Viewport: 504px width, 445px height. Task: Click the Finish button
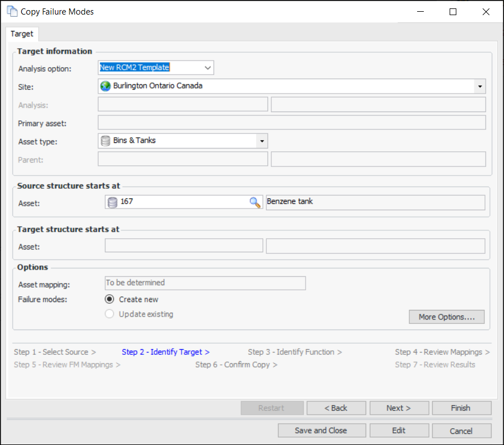point(461,408)
